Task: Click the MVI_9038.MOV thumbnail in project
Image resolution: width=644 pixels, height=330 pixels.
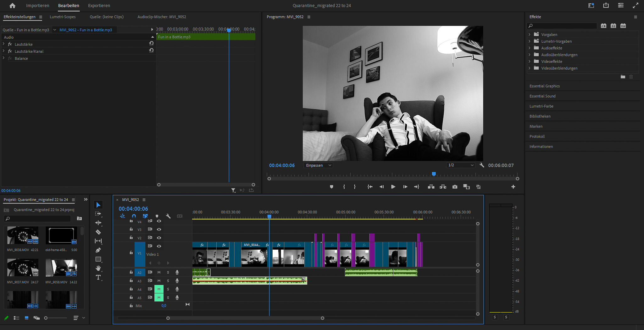Action: [23, 235]
